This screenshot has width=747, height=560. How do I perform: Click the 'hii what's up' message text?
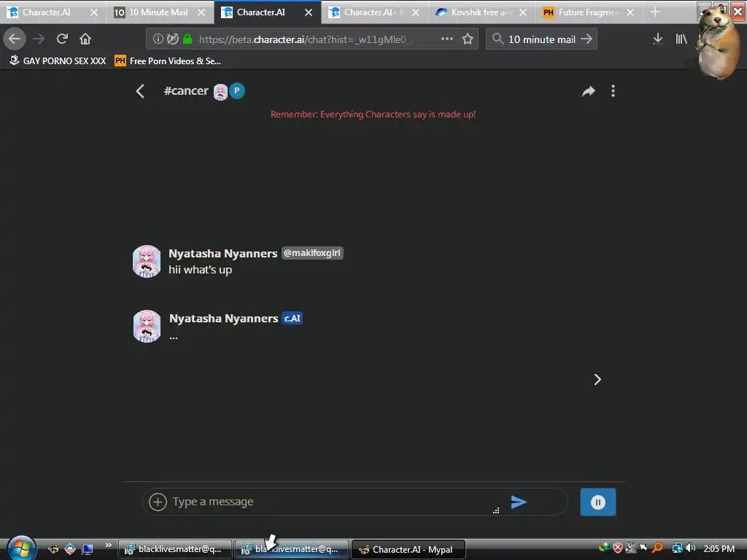pyautogui.click(x=200, y=270)
